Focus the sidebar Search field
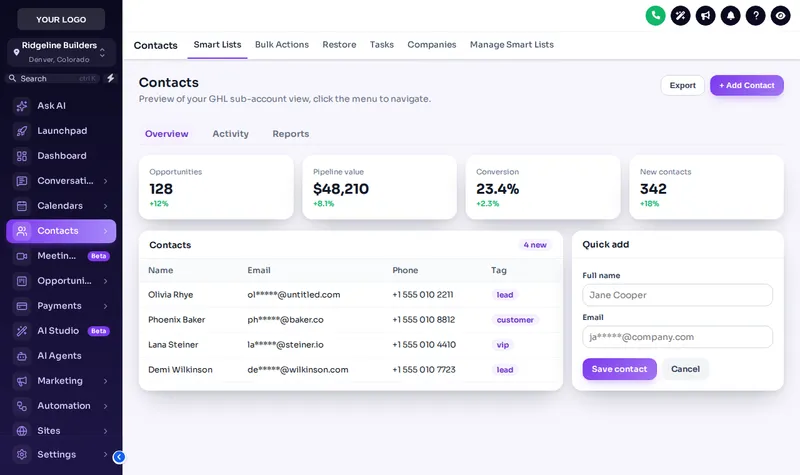 pyautogui.click(x=52, y=78)
